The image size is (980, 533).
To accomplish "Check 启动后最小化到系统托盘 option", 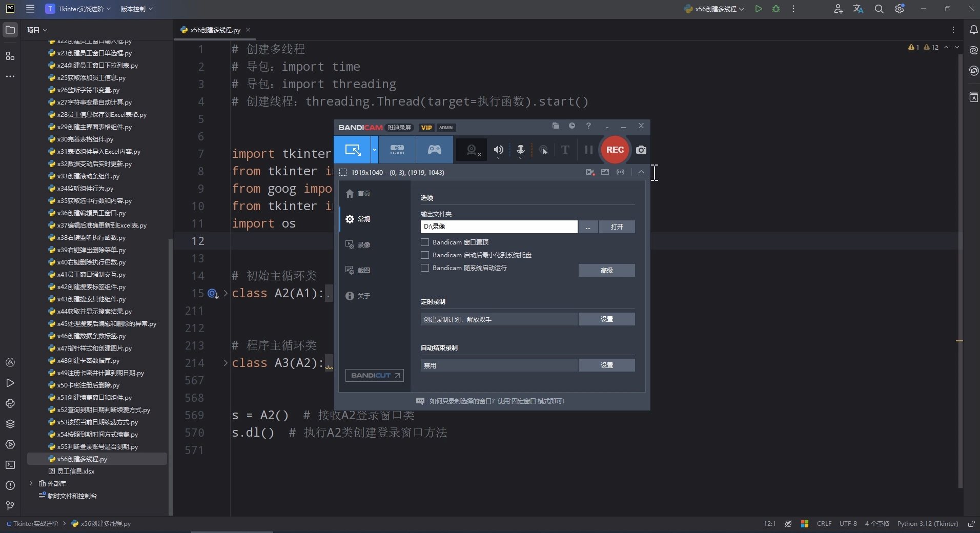I will point(425,255).
